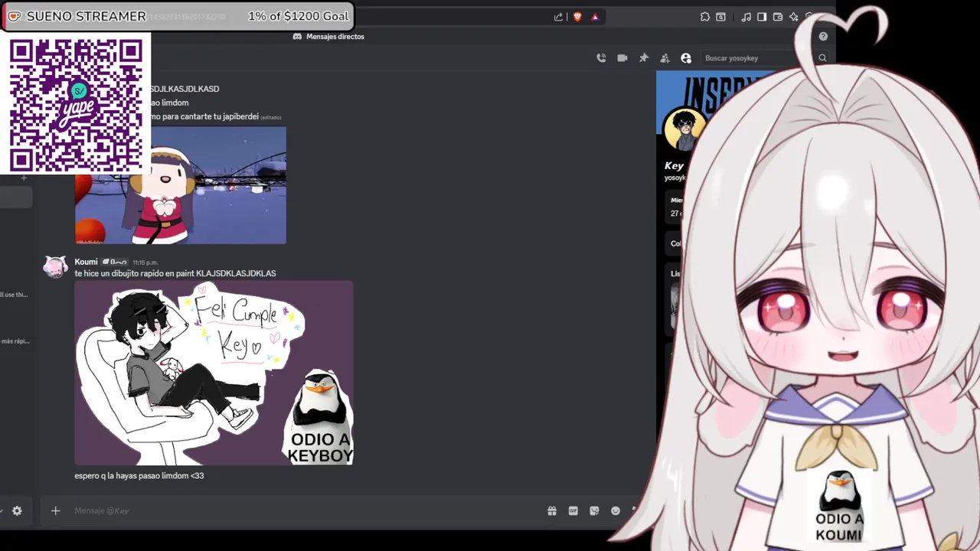The width and height of the screenshot is (980, 551).
Task: Open the Feliz Cumple Key drawing image
Action: coord(214,373)
